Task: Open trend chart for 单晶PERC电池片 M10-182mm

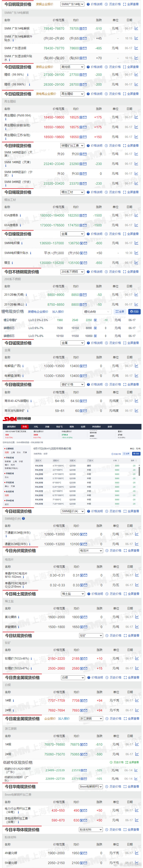Action: click(137, 575)
